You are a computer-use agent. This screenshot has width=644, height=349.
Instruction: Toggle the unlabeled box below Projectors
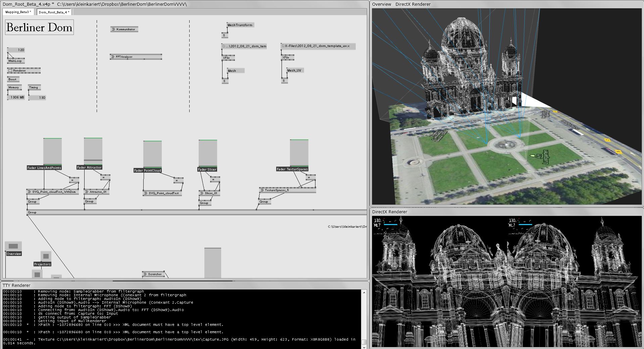(x=37, y=274)
